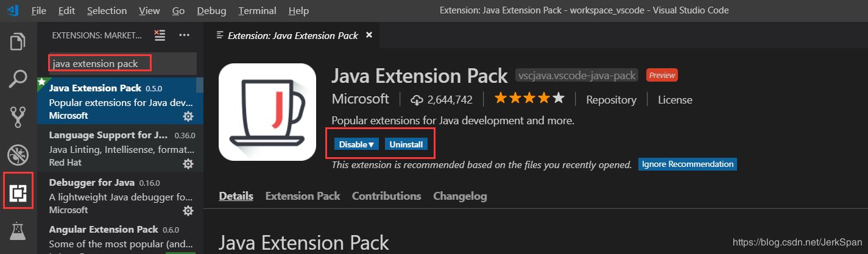868x254 pixels.
Task: Click the vscjava.vscode-java-pack identifier
Action: [576, 76]
